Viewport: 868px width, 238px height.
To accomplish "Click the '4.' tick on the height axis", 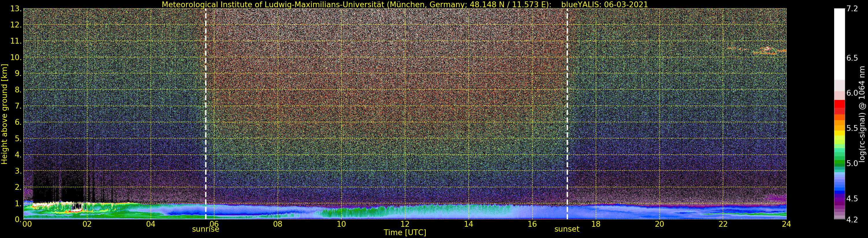I will pyautogui.click(x=18, y=155).
